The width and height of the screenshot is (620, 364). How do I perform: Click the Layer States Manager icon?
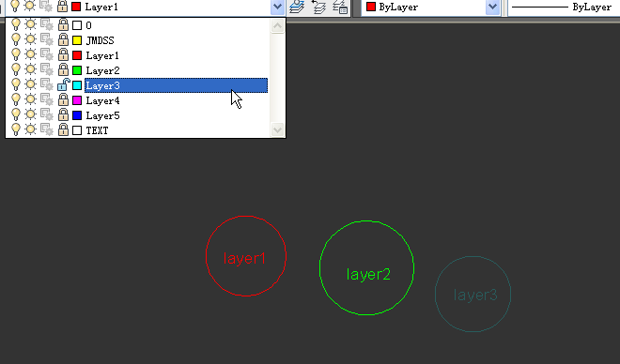[x=340, y=7]
